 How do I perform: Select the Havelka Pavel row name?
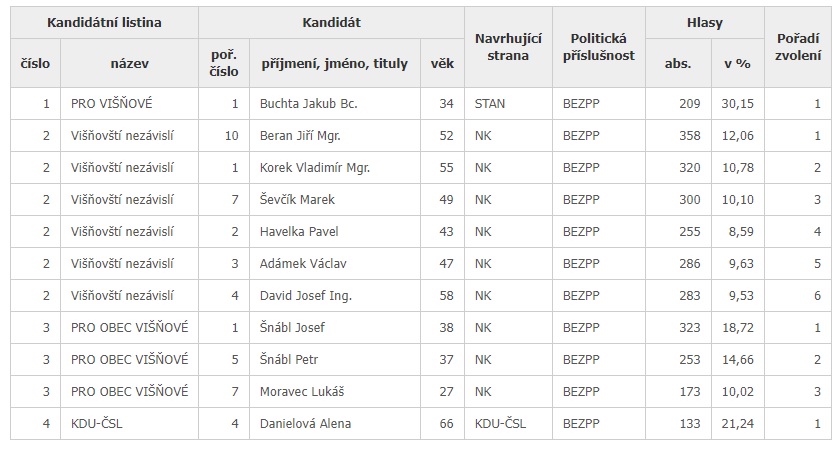(x=335, y=232)
